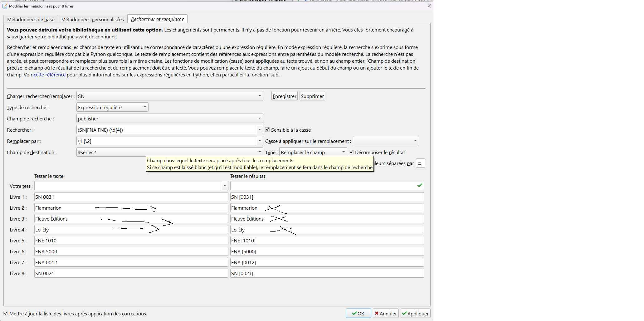Image resolution: width=644 pixels, height=321 pixels.
Task: Click Livre 3 source text Fleuve Éditions
Action: 131,219
